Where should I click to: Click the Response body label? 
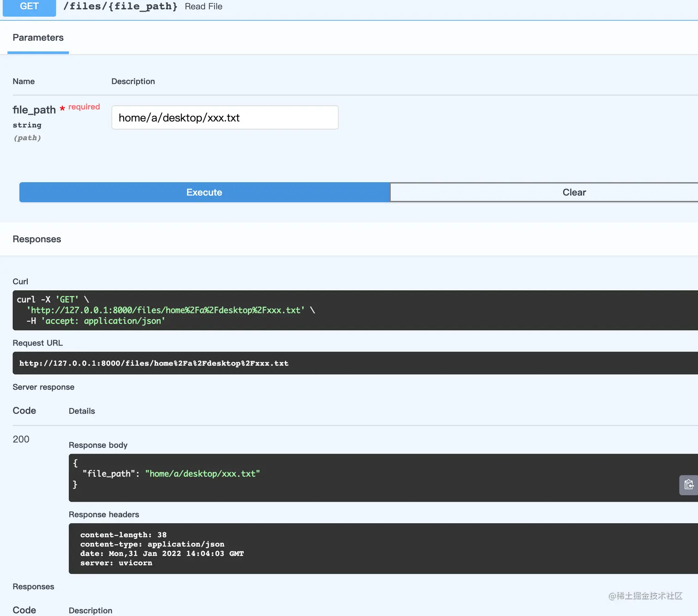pyautogui.click(x=98, y=445)
